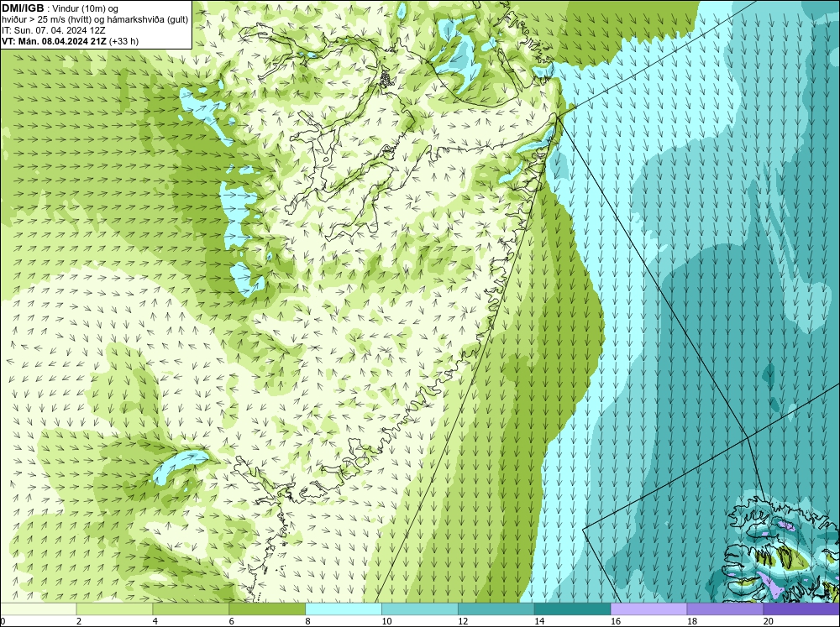Click the 12–14 m/s teal legend swatch

coord(496,609)
